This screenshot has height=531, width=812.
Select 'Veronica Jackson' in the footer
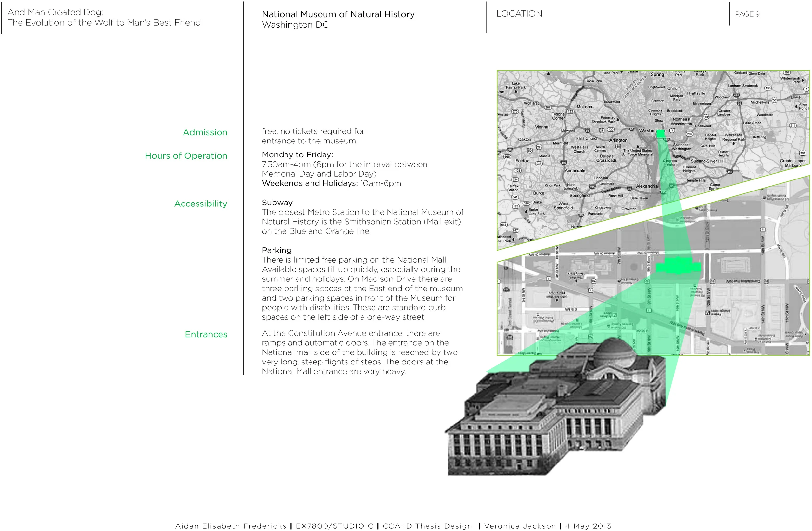520,526
